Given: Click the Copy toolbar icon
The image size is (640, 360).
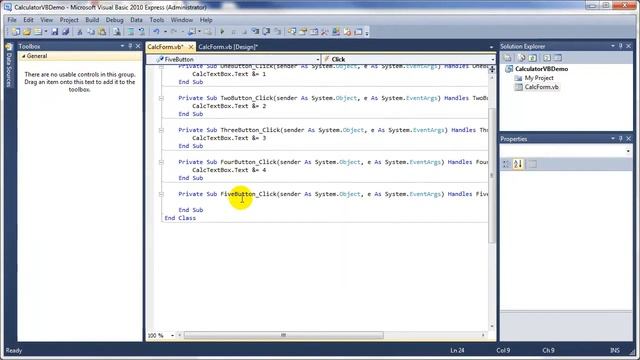Looking at the screenshot, I should pos(91,32).
